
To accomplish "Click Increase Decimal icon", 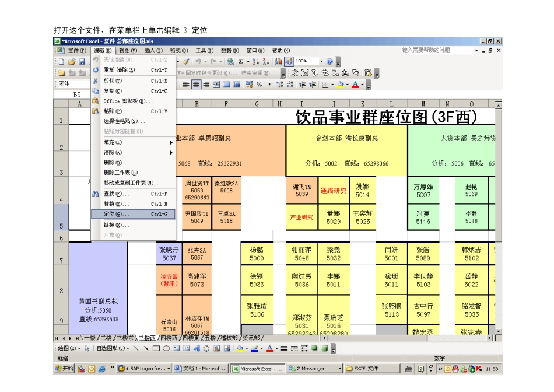I will [279, 85].
